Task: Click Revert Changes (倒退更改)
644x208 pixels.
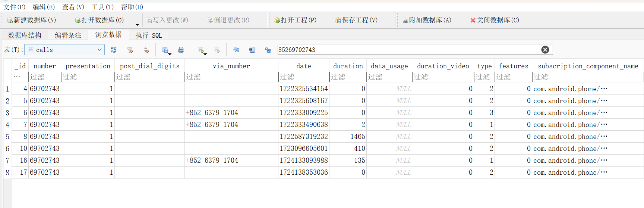Action: 228,20
